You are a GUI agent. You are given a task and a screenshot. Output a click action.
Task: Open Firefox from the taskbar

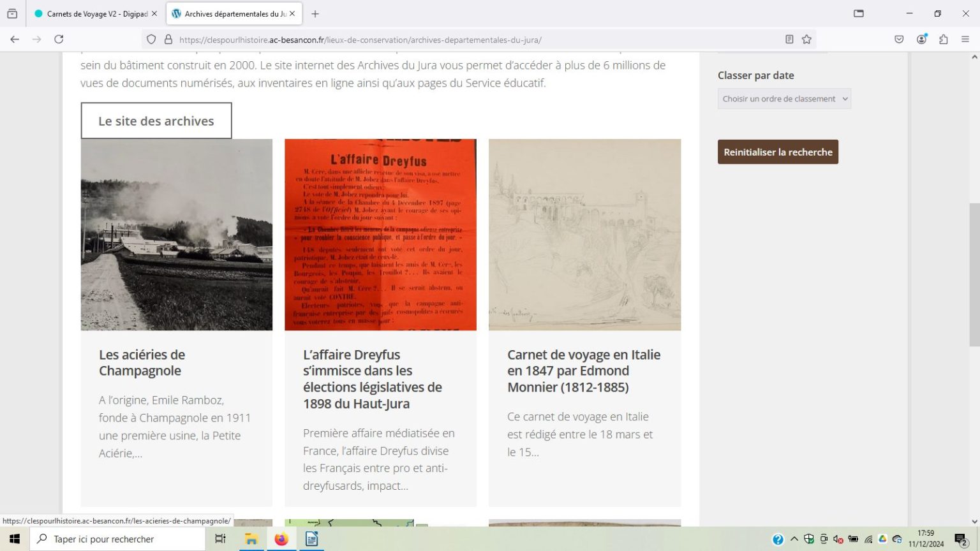coord(281,539)
